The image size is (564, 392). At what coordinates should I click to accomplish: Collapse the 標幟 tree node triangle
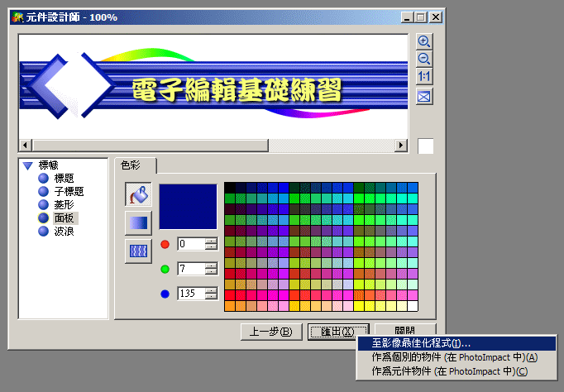coord(27,165)
